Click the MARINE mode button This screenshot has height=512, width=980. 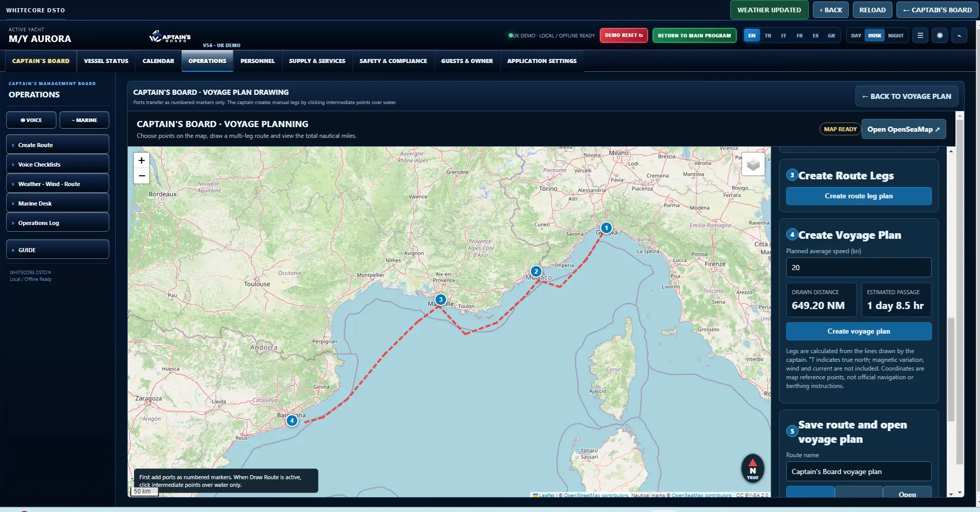coord(84,120)
